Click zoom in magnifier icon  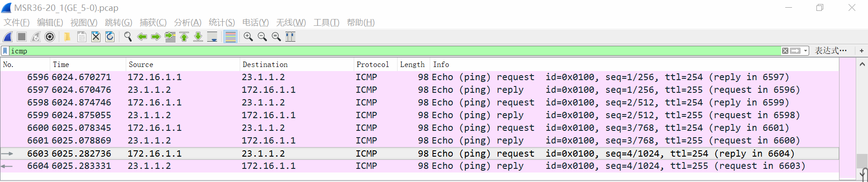(x=248, y=37)
